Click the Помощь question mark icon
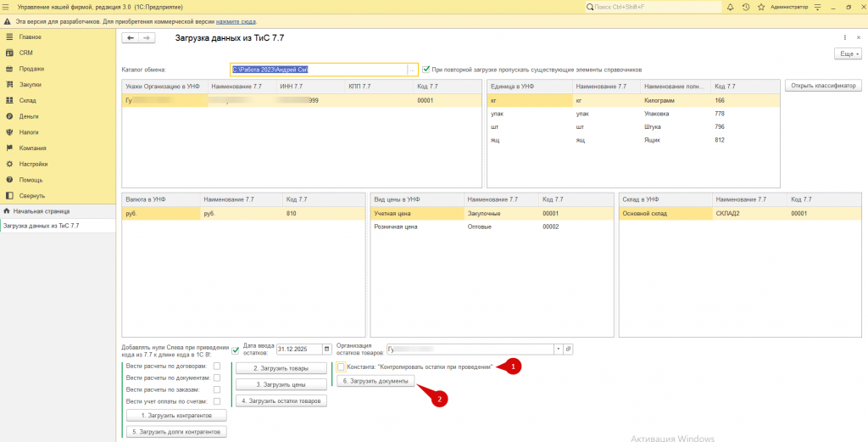Screen dimensions: 868x442 [x=8, y=180]
